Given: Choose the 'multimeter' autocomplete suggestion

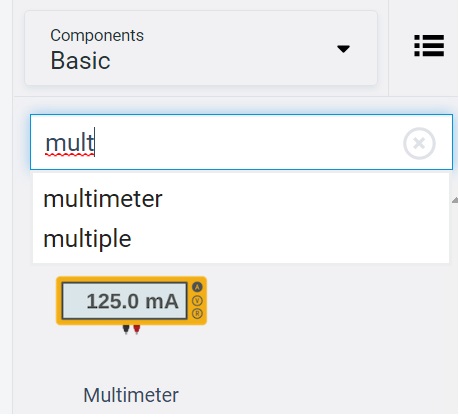Looking at the screenshot, I should (103, 199).
